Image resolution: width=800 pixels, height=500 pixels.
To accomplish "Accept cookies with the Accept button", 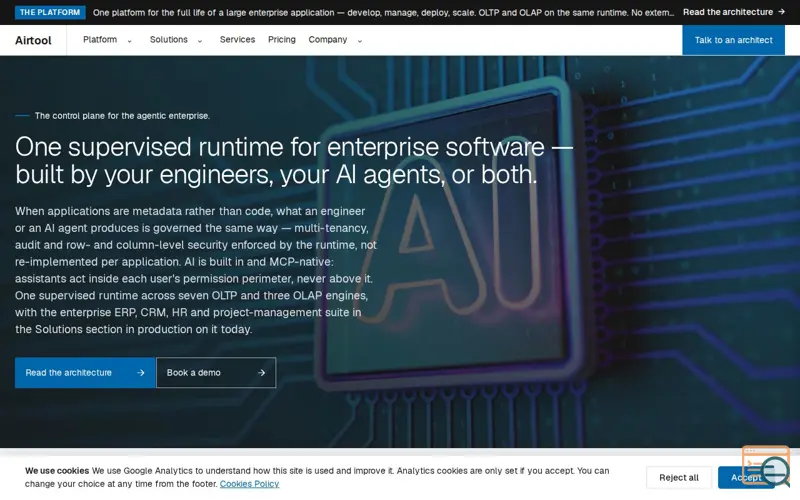I will point(745,478).
